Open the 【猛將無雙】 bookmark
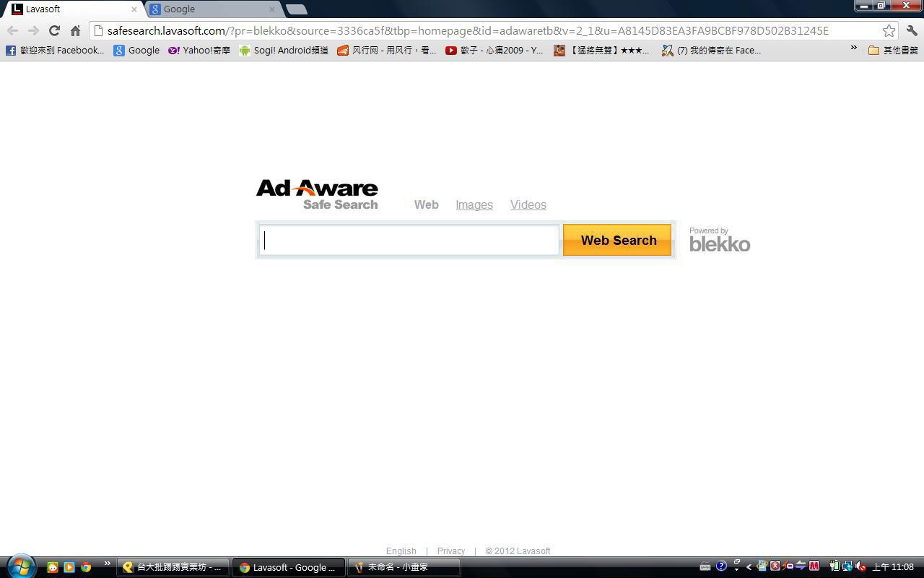924x578 pixels. pos(601,50)
